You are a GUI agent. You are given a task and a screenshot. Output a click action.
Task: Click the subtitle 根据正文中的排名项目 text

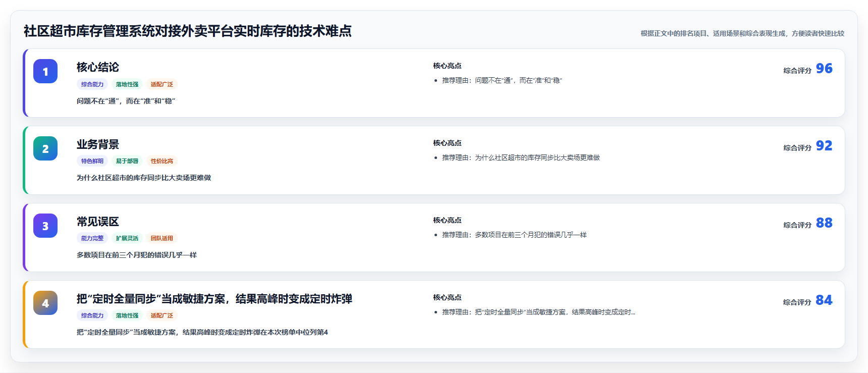pyautogui.click(x=742, y=33)
